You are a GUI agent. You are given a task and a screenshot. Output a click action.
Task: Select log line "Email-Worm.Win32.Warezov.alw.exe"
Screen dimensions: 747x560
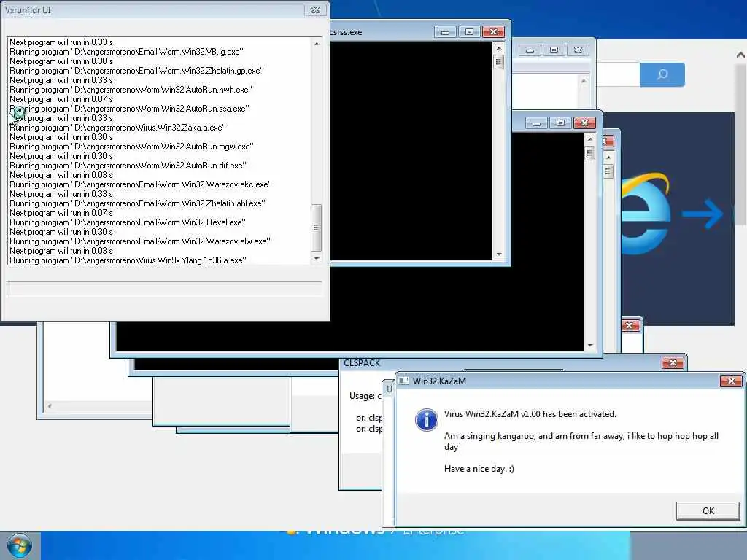coord(140,241)
